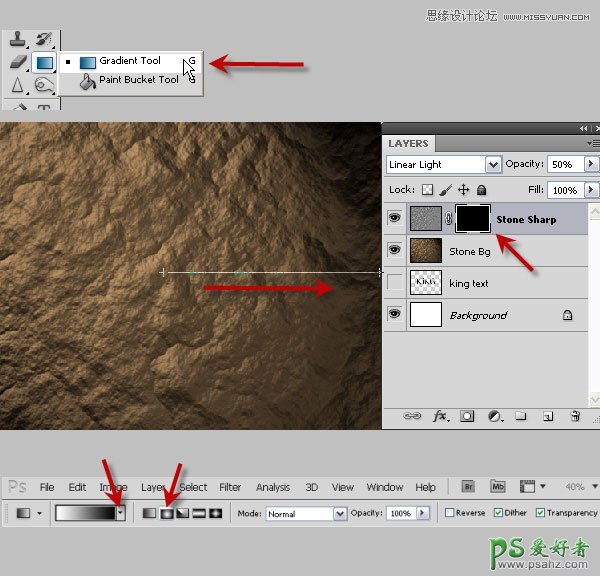The width and height of the screenshot is (600, 576).
Task: Select the Clone Stamp tool
Action: [18, 40]
